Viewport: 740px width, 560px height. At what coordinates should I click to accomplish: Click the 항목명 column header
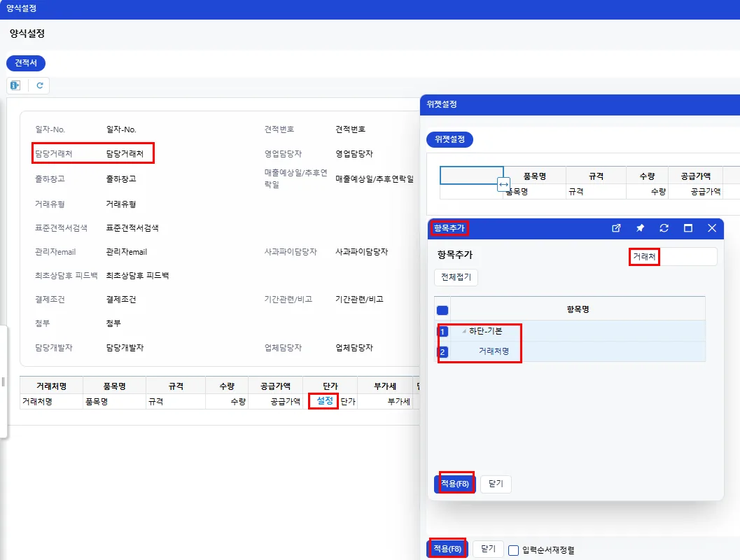click(578, 309)
